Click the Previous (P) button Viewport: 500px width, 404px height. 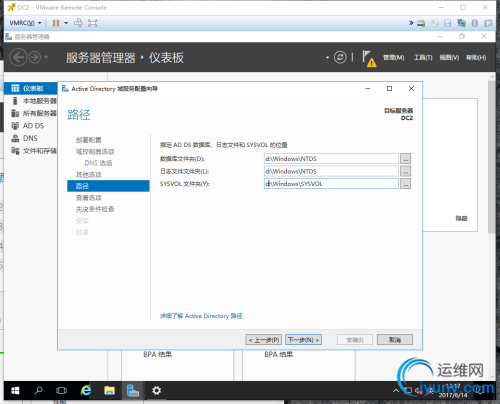tap(264, 340)
